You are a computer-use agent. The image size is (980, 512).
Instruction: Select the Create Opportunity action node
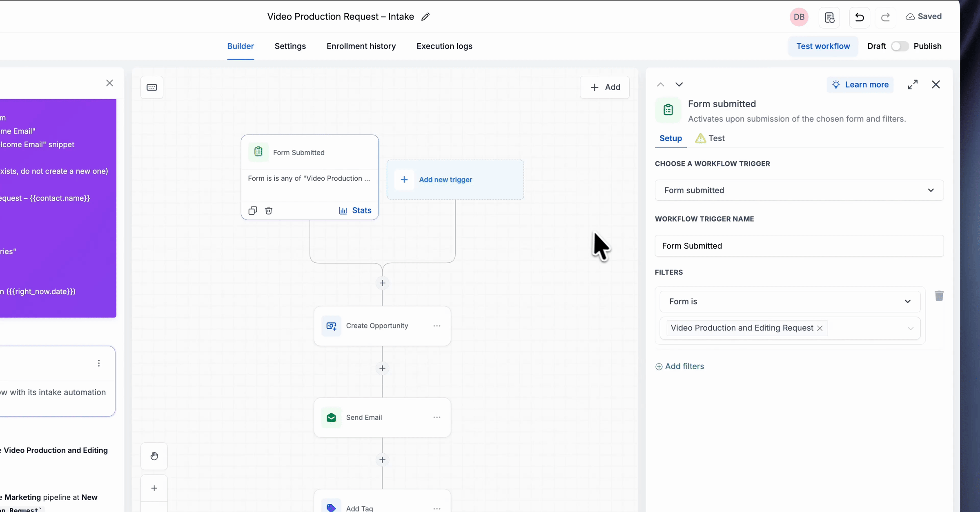382,326
